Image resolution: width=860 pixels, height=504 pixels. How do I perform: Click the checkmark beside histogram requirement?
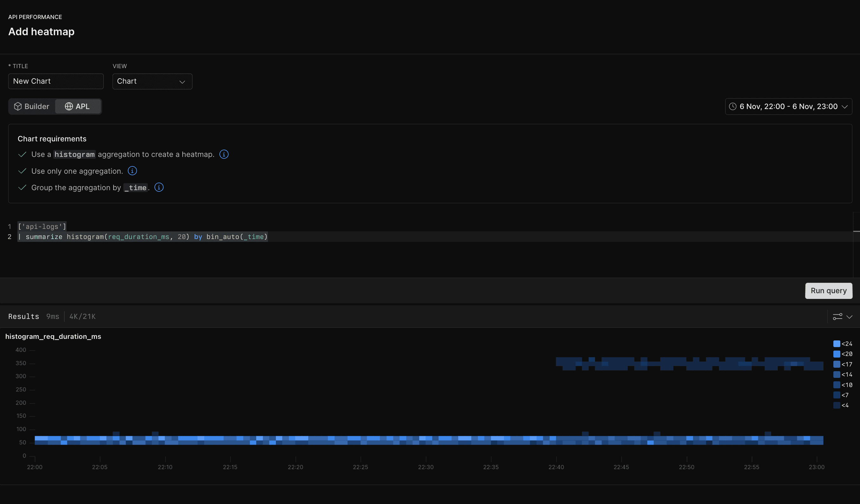tap(22, 155)
